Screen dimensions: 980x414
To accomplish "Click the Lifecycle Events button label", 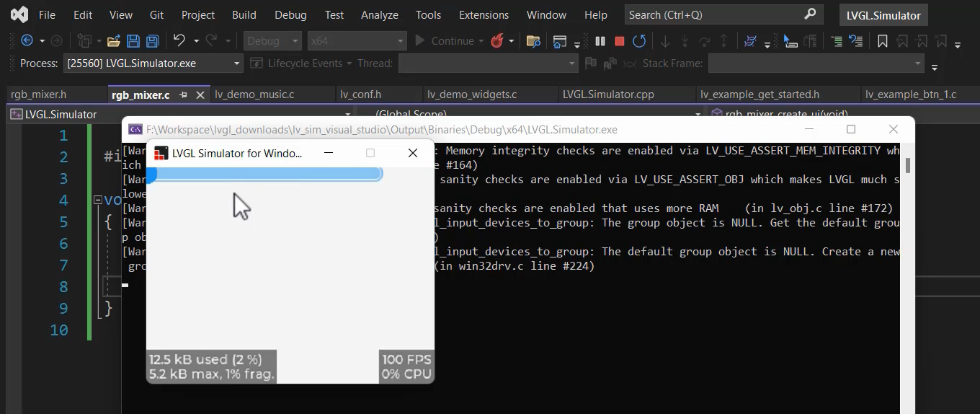I will click(305, 63).
